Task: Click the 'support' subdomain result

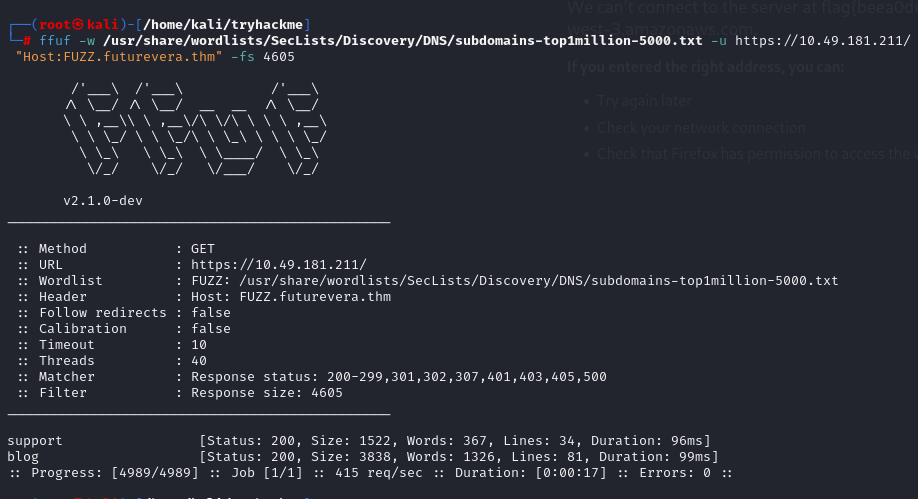Action: click(x=35, y=440)
